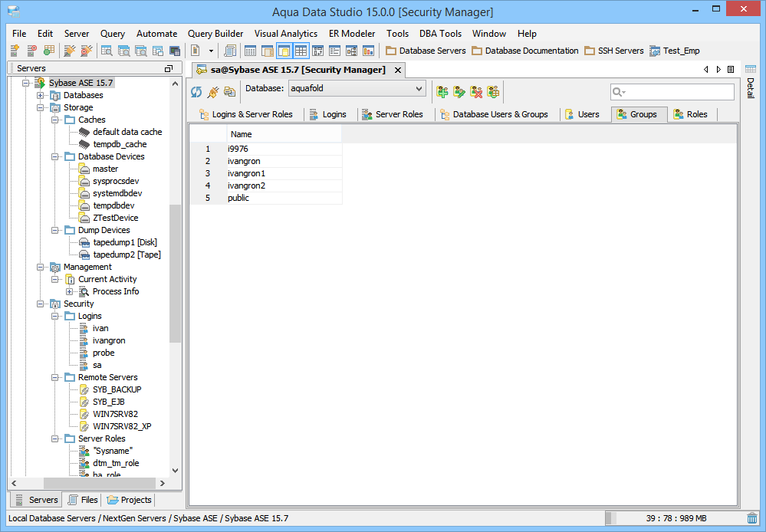Click the Drop Group icon with red X
The height and width of the screenshot is (532, 766).
point(476,91)
